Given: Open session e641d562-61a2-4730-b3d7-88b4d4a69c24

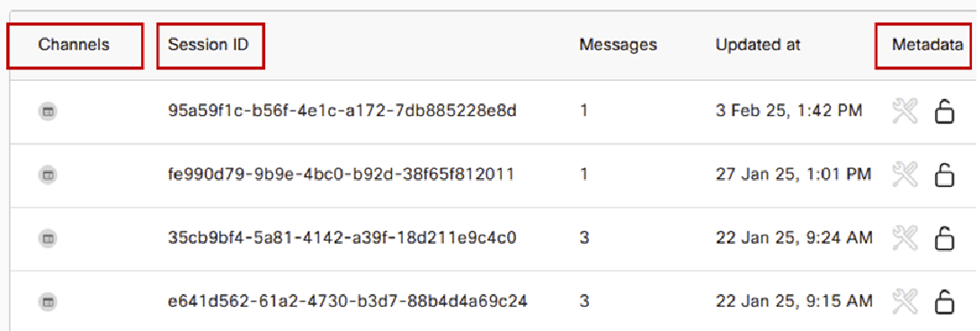Looking at the screenshot, I should click(x=348, y=301).
